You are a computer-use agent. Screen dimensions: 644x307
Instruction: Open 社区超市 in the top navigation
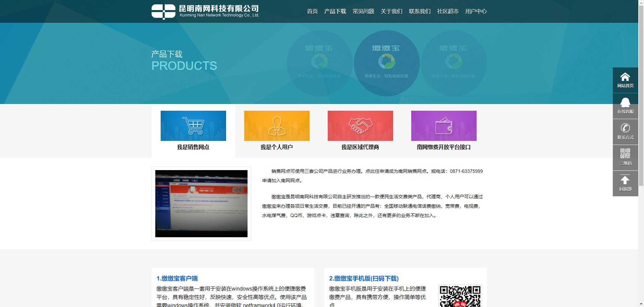click(x=448, y=11)
